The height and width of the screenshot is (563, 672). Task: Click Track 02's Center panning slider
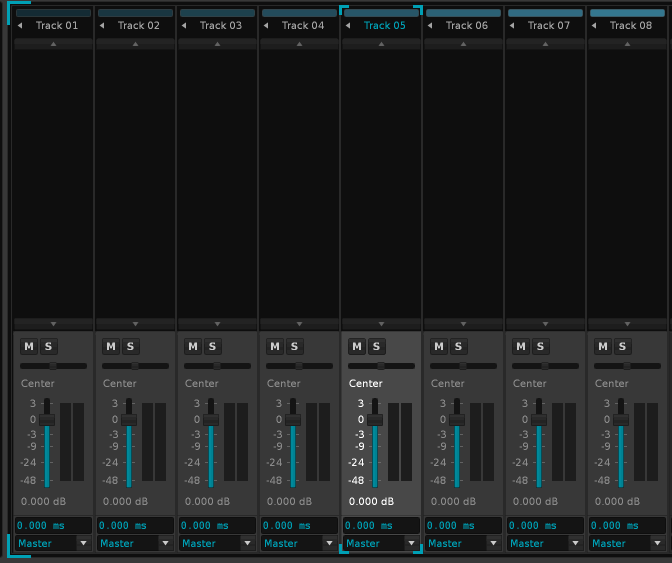[135, 366]
